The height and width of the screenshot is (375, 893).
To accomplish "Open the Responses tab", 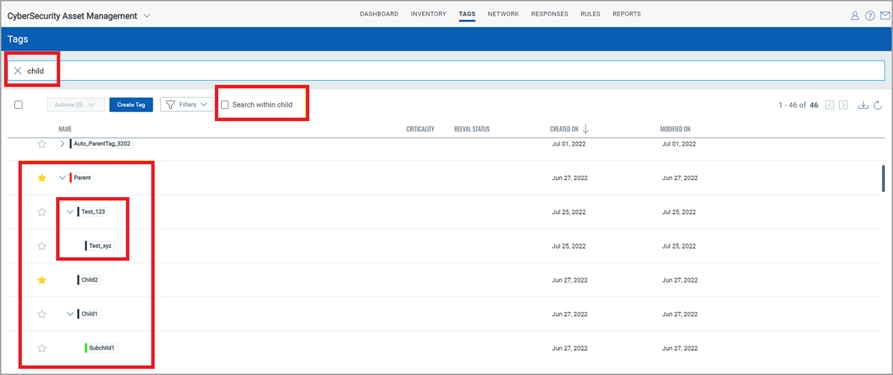I will (x=549, y=14).
